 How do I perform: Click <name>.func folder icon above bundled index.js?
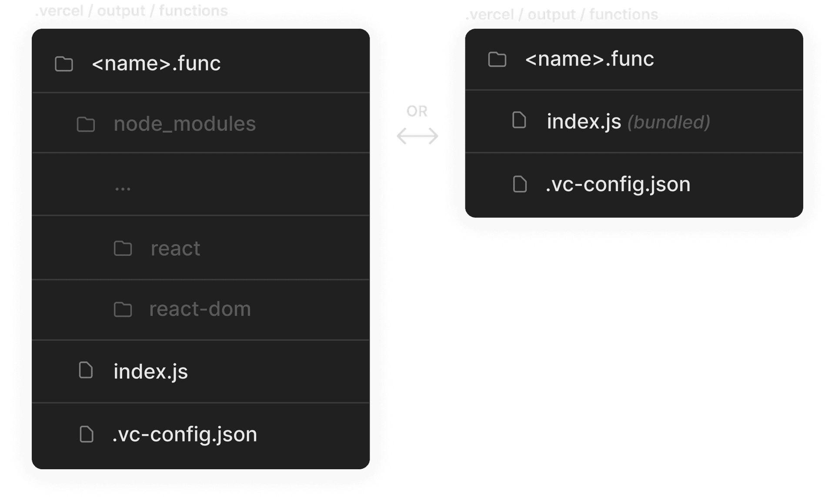click(x=497, y=59)
